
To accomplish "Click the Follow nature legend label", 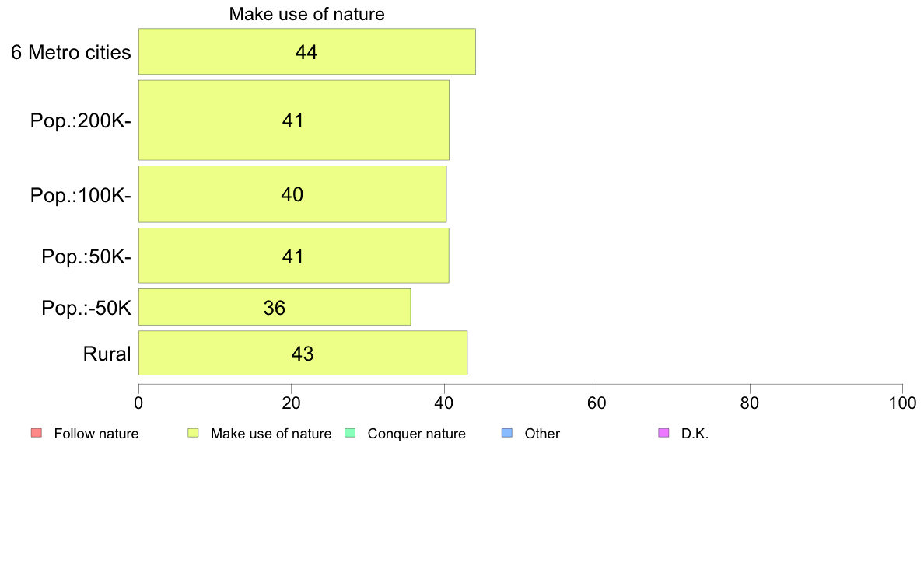I will coord(96,434).
